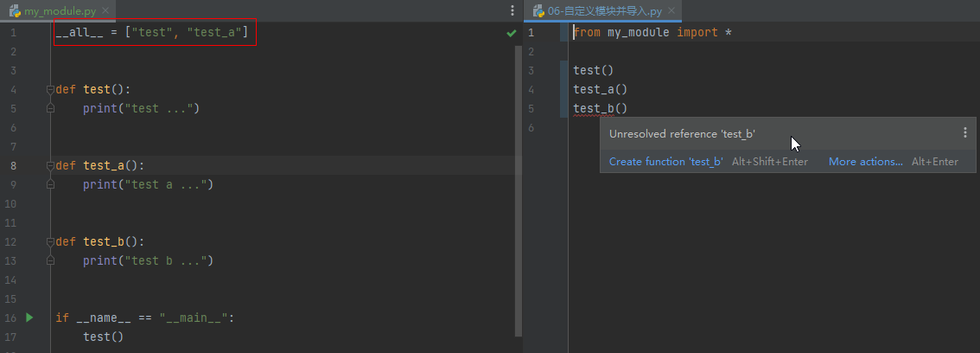980x353 pixels.
Task: Click the if __name__ == "__main__" line
Action: point(144,318)
